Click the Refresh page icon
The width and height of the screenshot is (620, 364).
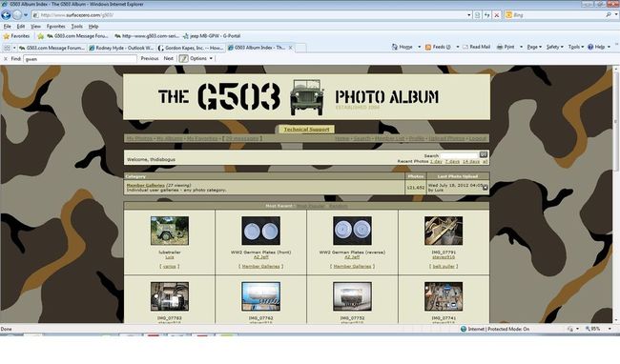point(486,15)
